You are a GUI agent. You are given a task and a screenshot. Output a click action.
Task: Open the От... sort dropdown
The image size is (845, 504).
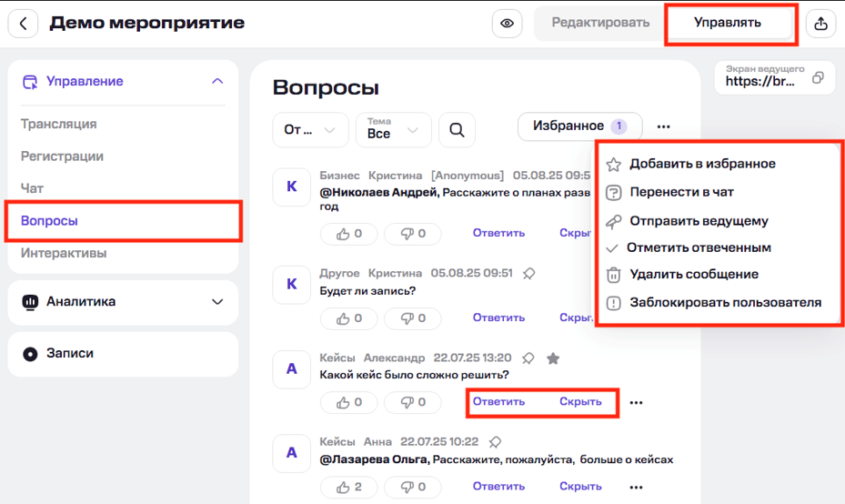309,130
